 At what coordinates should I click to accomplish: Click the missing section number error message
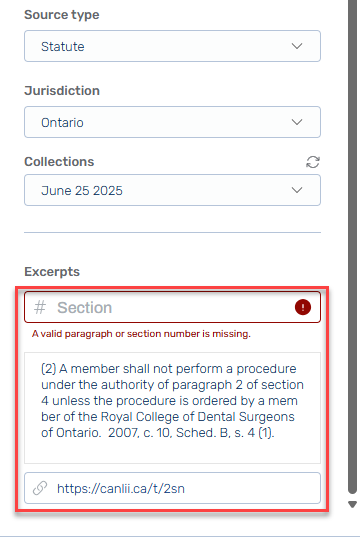(x=141, y=334)
